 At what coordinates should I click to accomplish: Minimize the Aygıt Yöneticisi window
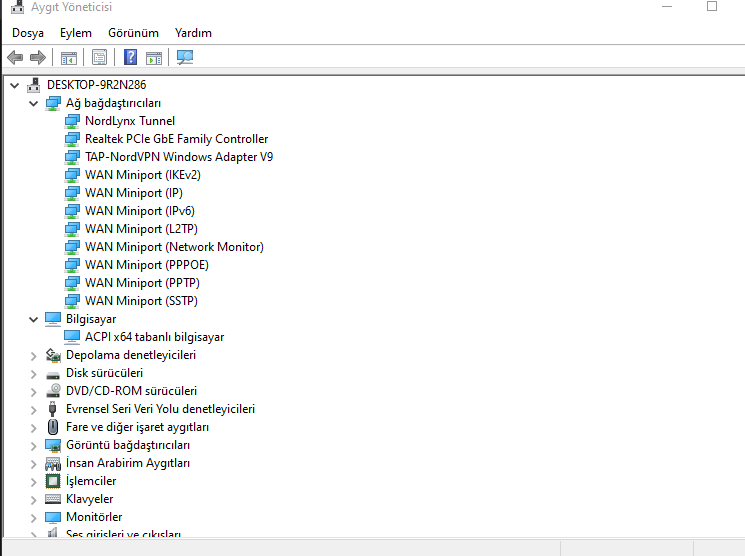click(667, 7)
